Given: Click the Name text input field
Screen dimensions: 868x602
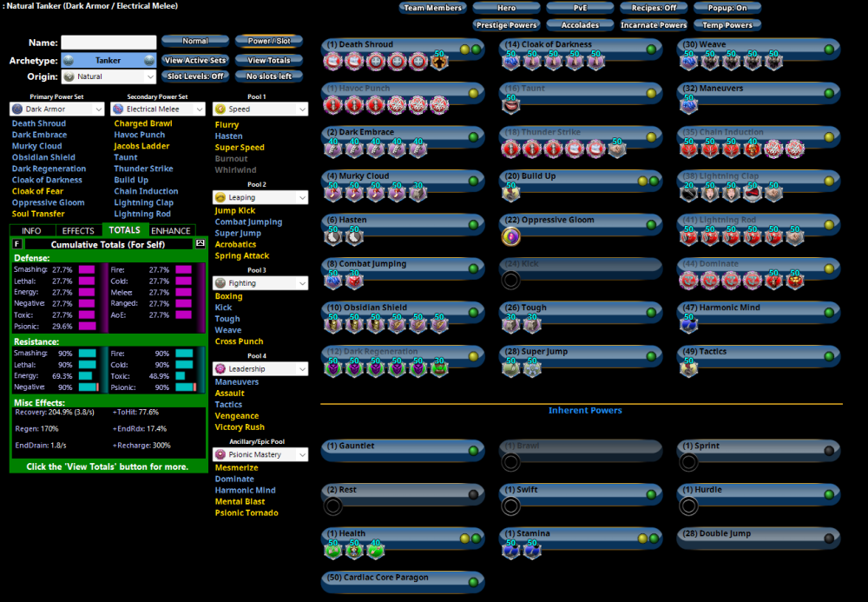Looking at the screenshot, I should coord(108,43).
